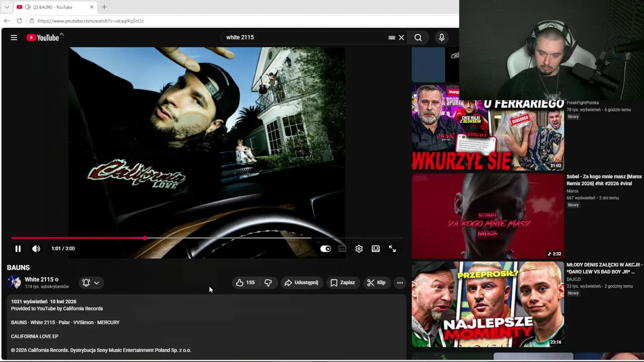Screen dimensions: 644x362
Task: Open a new browser tab
Action: [x=104, y=7]
